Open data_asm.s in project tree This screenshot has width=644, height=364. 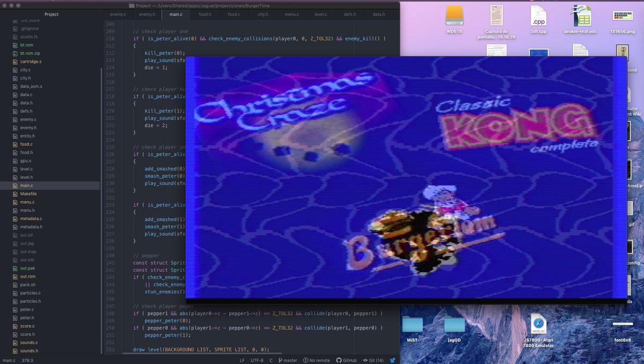[31, 86]
